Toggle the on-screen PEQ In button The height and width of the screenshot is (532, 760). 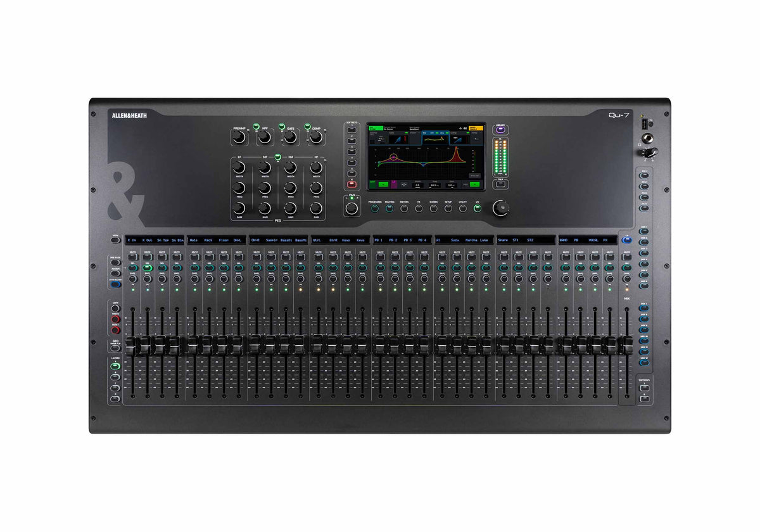click(x=475, y=184)
